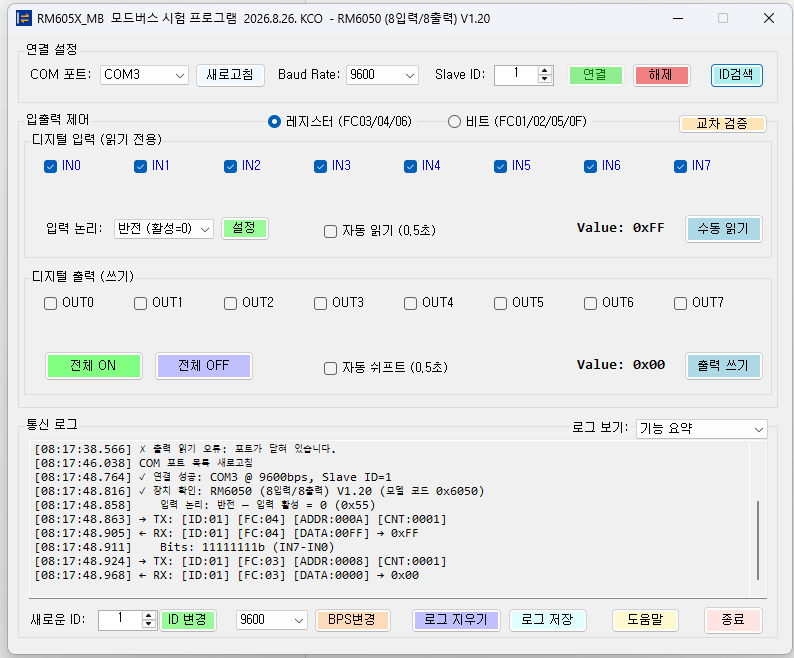Screen dimensions: 794x658
Task: Check the OUT6 output checkbox
Action: tap(590, 303)
